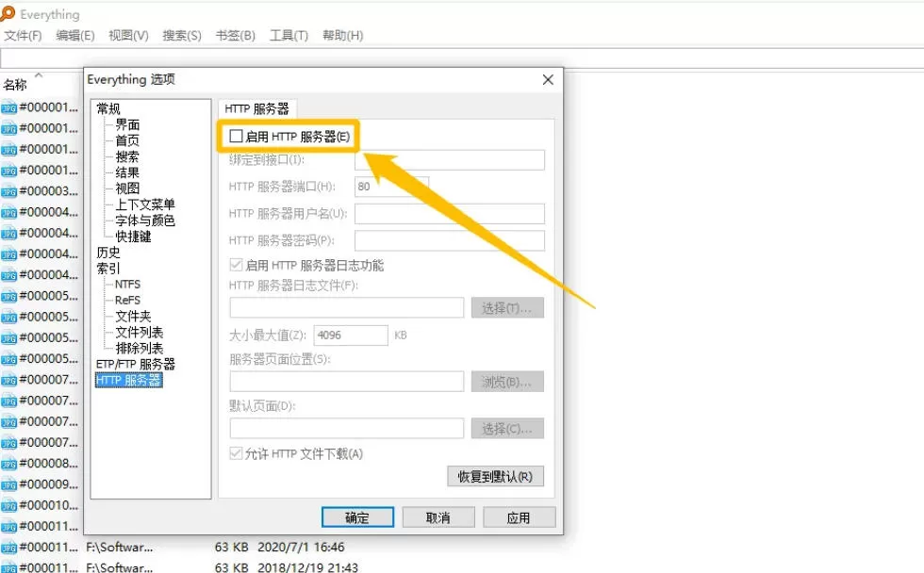
Task: Click the 默认页面 input field
Action: [347, 429]
